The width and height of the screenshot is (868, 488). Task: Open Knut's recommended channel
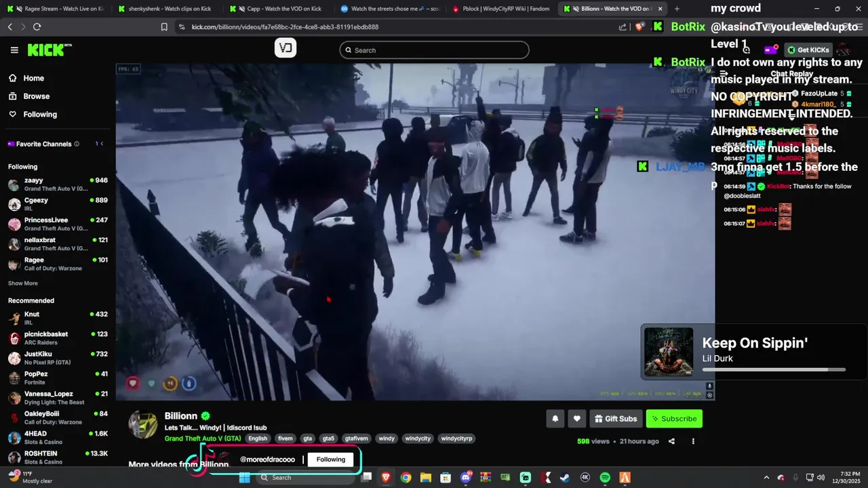pyautogui.click(x=58, y=318)
